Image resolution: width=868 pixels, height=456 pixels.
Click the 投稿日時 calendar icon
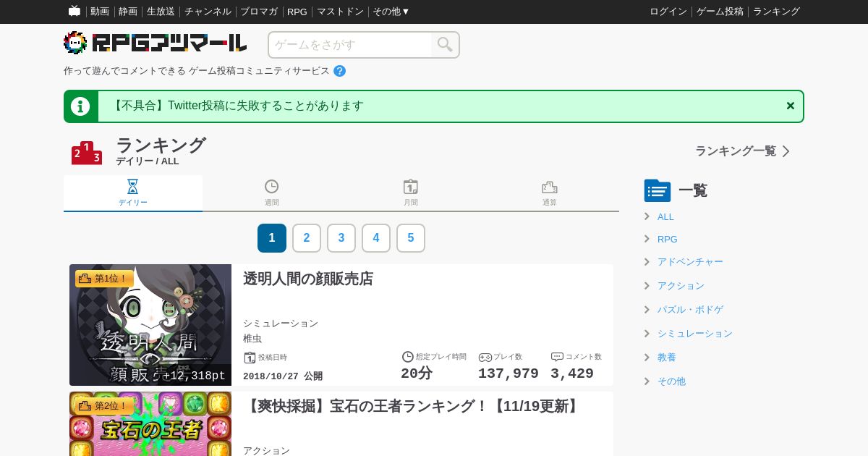point(250,358)
